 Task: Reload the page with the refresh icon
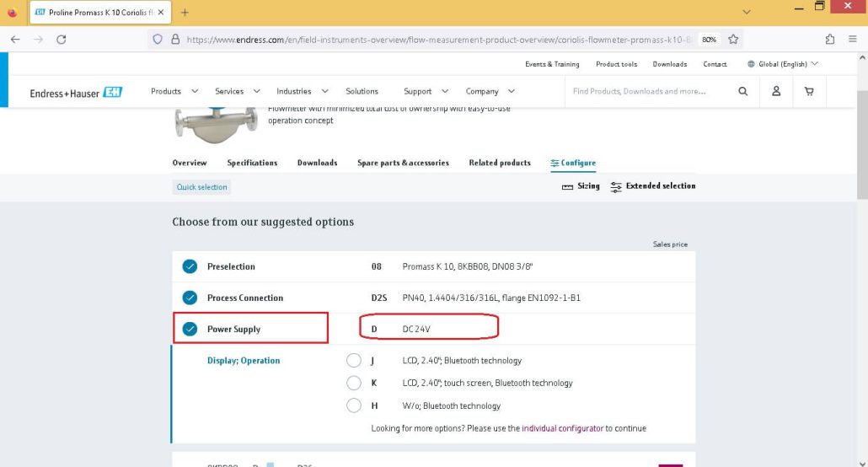click(x=62, y=40)
